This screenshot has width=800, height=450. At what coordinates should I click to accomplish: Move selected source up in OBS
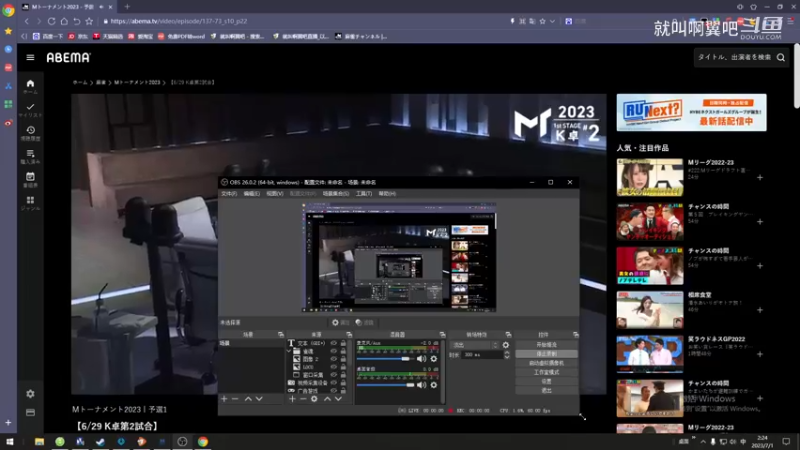[x=327, y=398]
